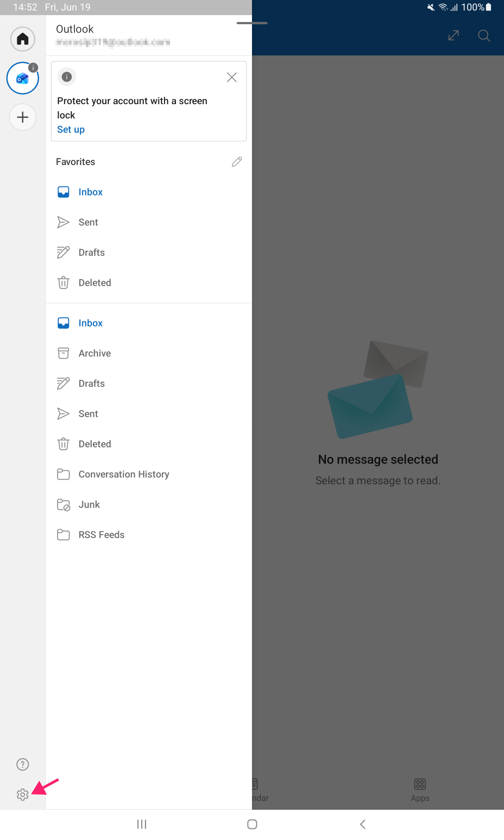The image size is (504, 840).
Task: Click RSS Feeds folder icon
Action: tap(63, 535)
